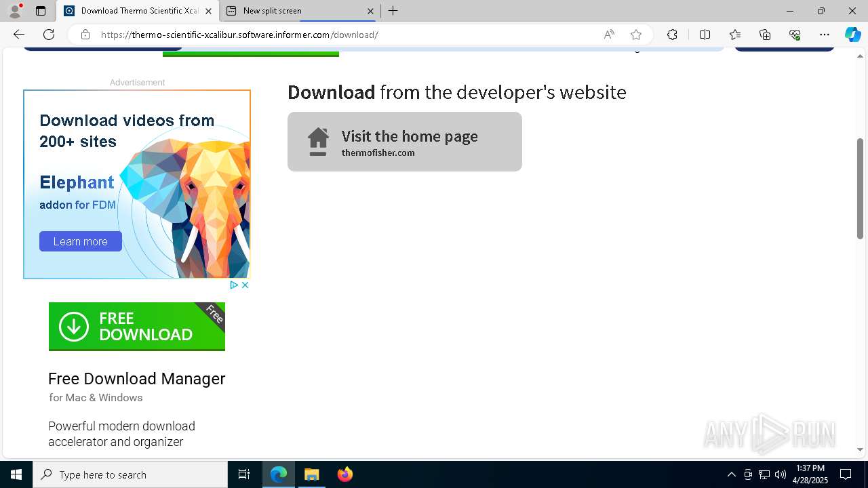Open Task View on the taskbar
The width and height of the screenshot is (868, 488).
coord(244,474)
